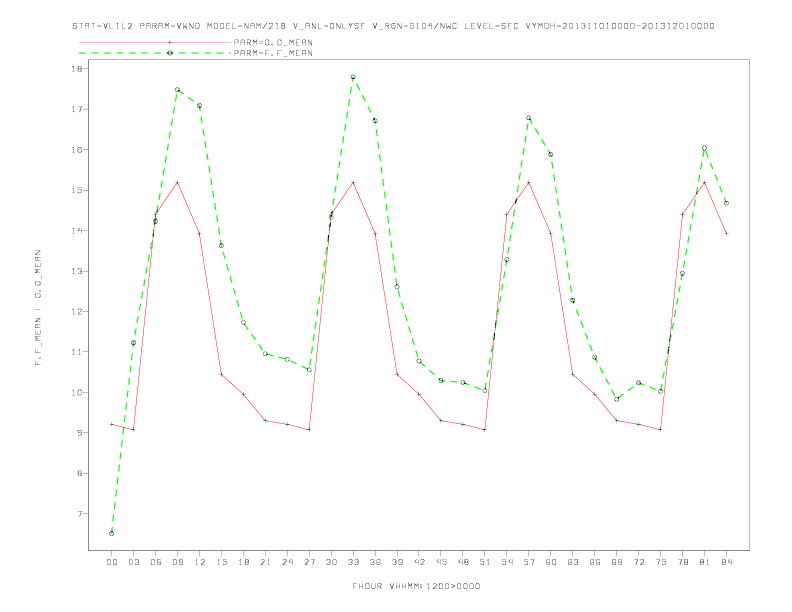Click the x-axis tick label 84

726,562
